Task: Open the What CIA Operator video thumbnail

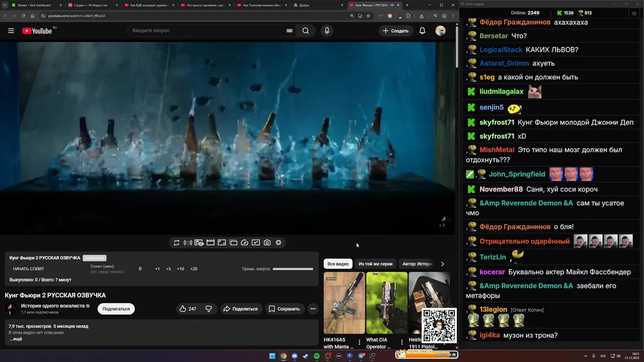Action: coord(387,303)
